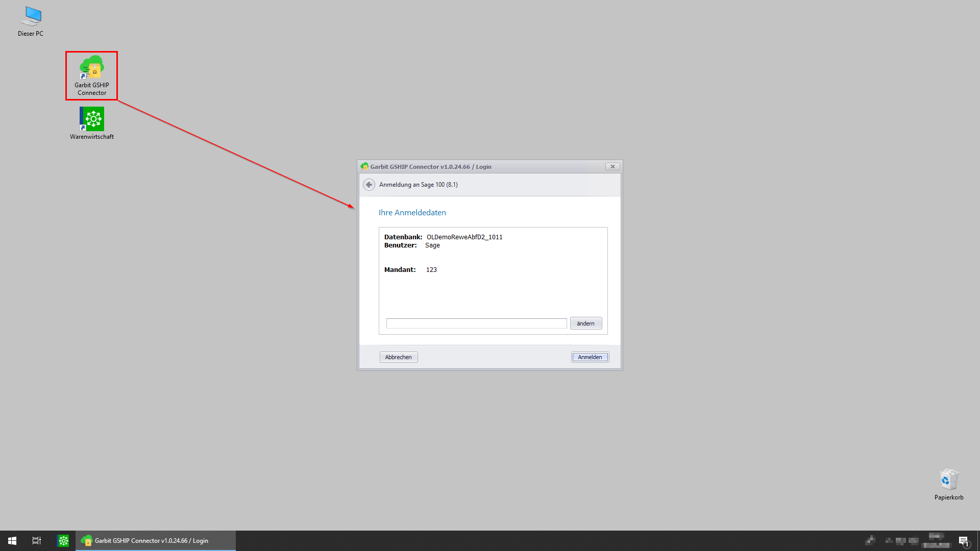Click the blurred clock area in system tray
Image resolution: width=980 pixels, height=551 pixels.
click(x=937, y=541)
